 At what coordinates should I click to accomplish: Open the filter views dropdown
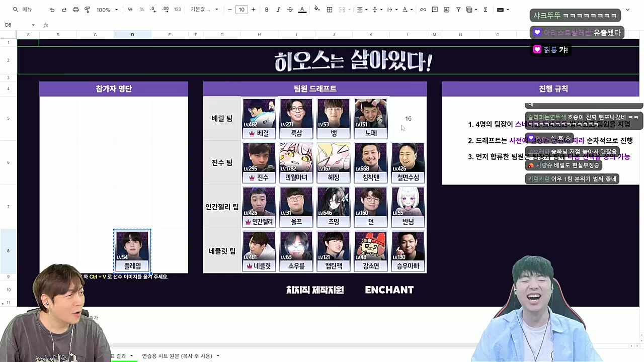coord(471,10)
